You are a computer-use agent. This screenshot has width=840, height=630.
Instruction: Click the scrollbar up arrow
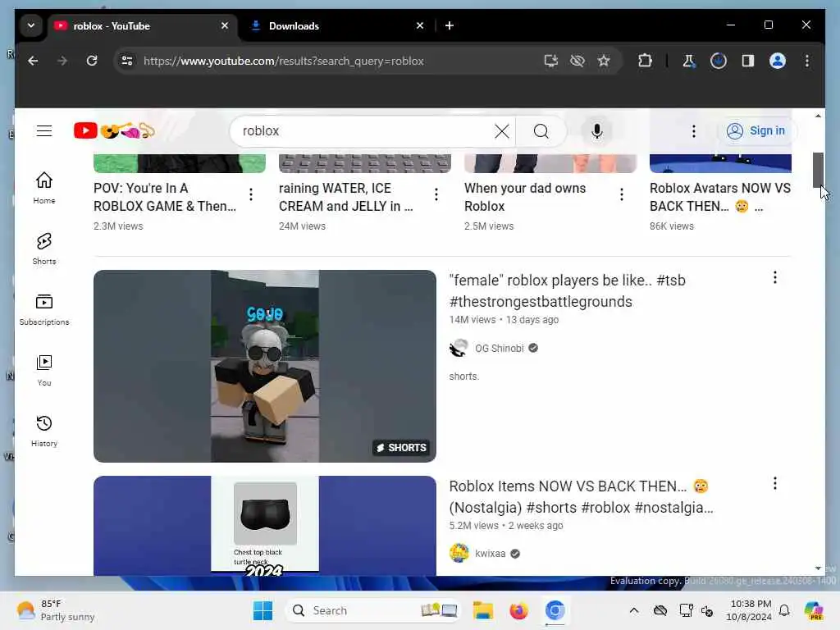point(818,116)
